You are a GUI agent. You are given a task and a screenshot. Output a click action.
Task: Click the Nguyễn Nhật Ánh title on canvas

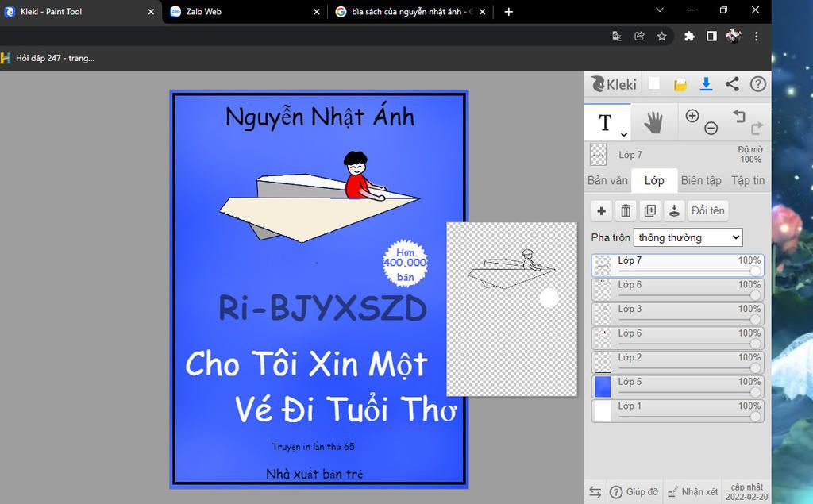pos(320,116)
